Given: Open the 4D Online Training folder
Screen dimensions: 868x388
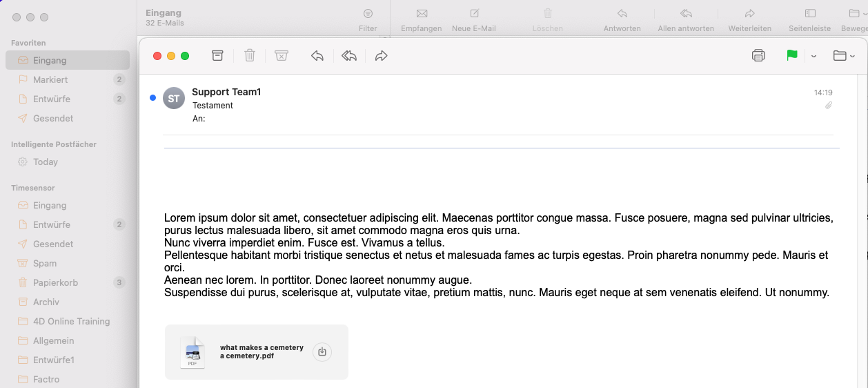Looking at the screenshot, I should tap(68, 321).
